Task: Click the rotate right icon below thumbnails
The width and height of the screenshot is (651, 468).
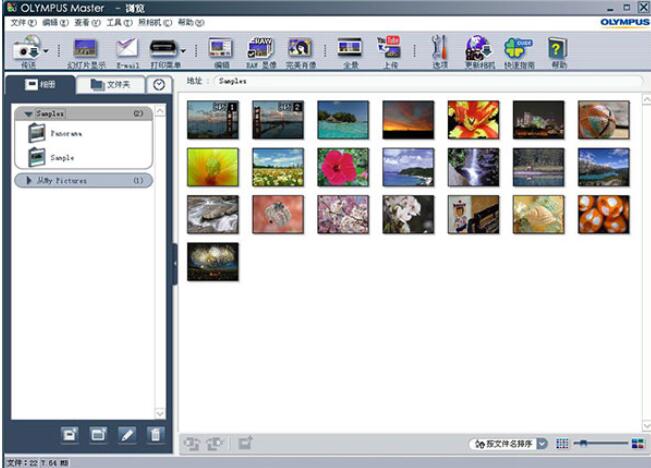Action: pos(215,443)
